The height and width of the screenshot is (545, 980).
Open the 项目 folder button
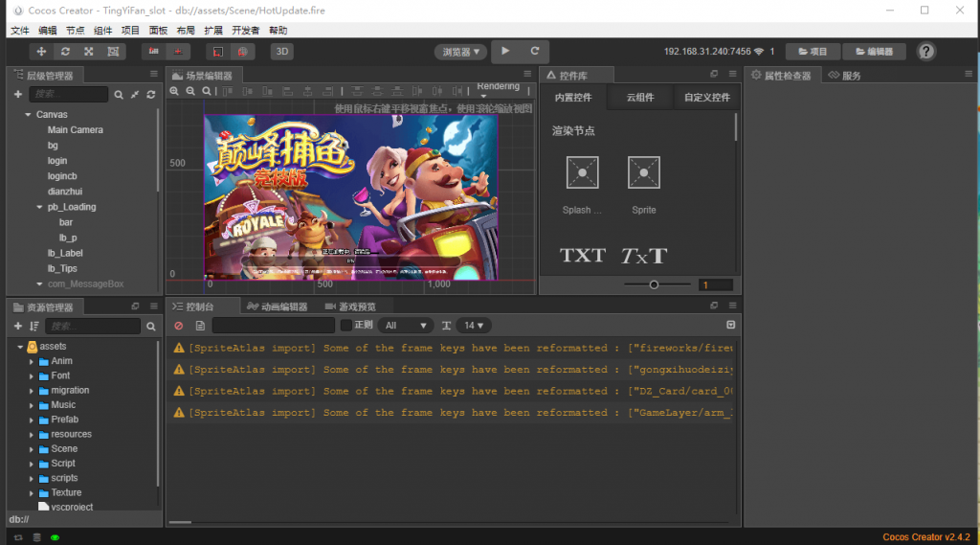tap(813, 52)
